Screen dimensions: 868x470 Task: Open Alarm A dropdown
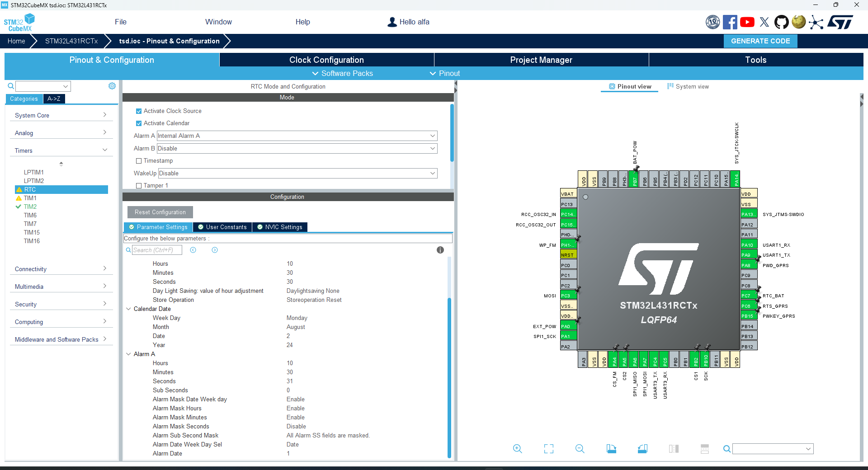[x=297, y=136]
